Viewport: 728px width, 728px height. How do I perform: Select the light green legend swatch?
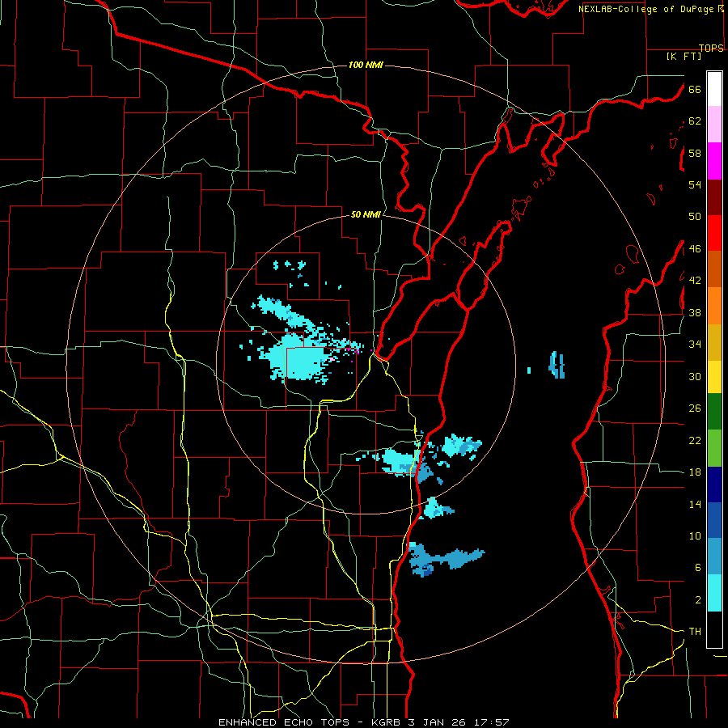[714, 448]
